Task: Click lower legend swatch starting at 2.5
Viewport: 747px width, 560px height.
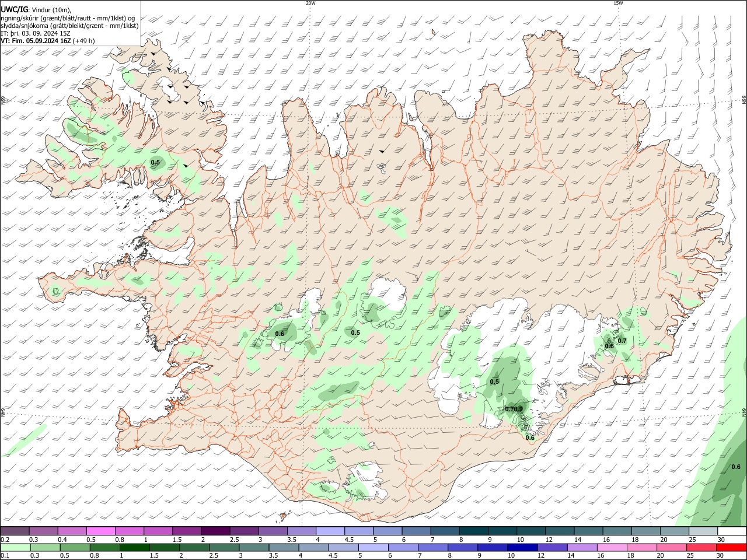Action: tap(225, 547)
